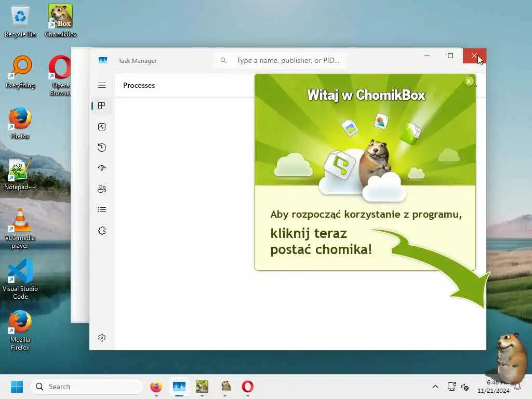
Task: Open the clock and date display
Action: (494, 387)
